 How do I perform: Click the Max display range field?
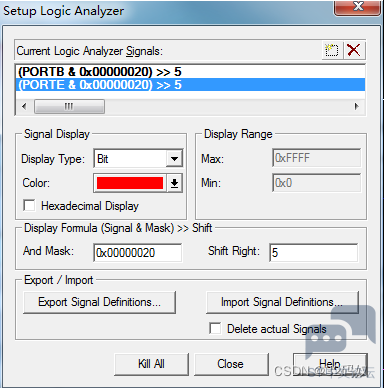point(317,158)
